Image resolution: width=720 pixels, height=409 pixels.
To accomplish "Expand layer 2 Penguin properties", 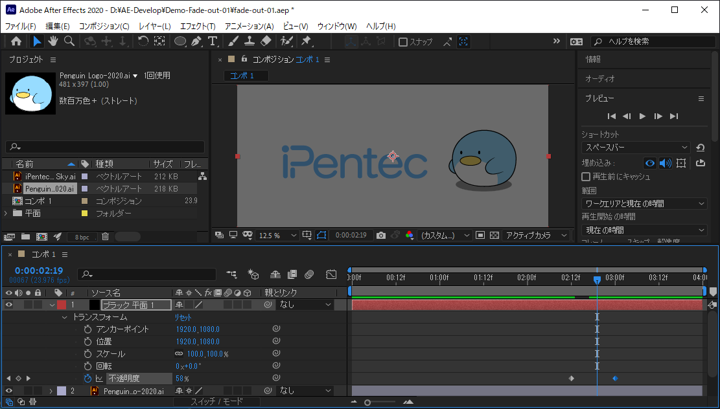I will click(51, 391).
